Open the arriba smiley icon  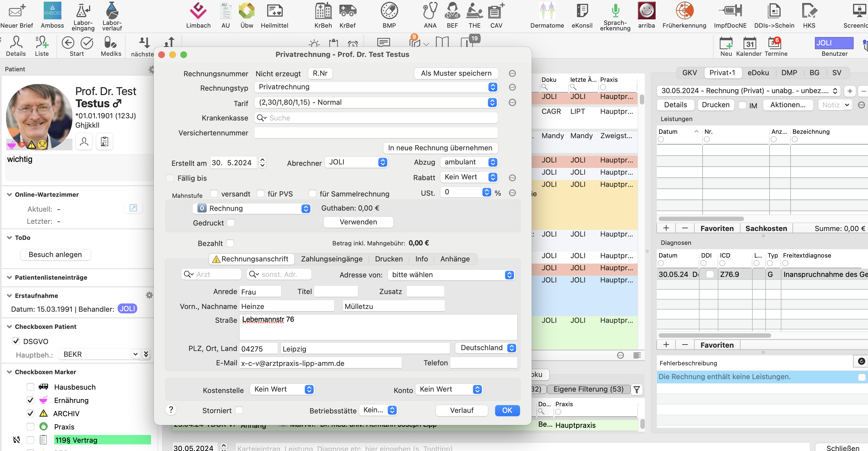[646, 15]
